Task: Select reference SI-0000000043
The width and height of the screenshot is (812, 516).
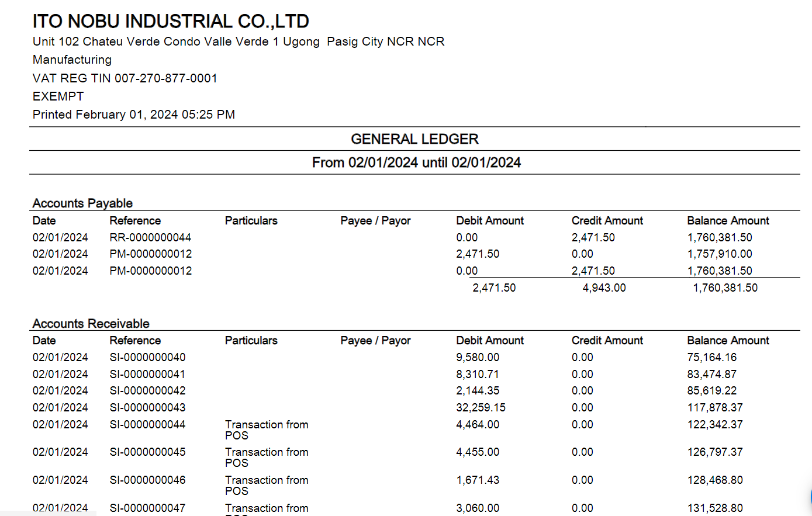Action: [147, 408]
